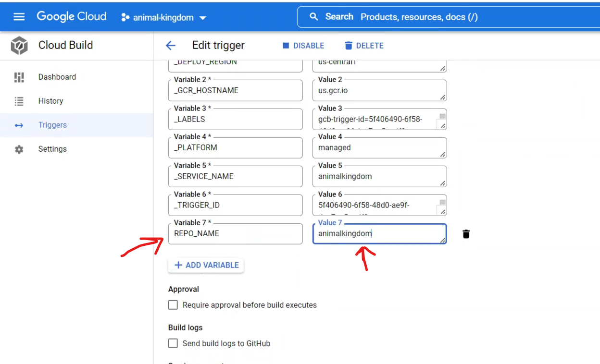Screen dimensions: 600x364
Task: Click the search magnifier icon
Action: [314, 17]
